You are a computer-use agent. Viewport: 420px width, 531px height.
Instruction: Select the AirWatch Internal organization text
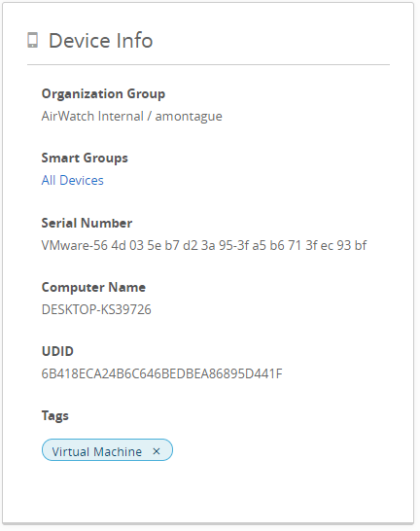pos(92,116)
